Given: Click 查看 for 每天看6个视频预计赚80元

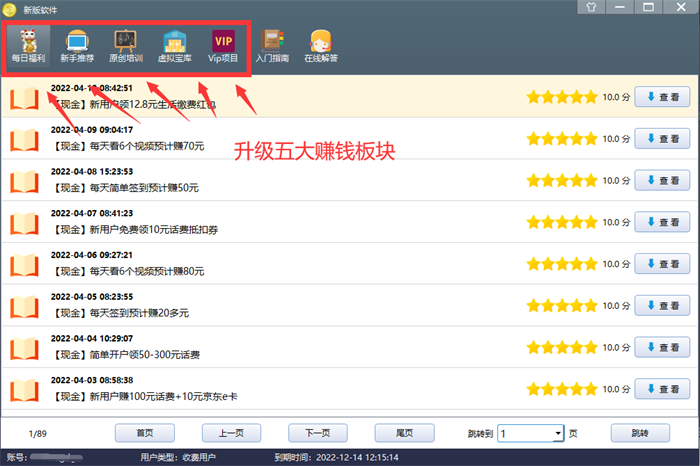Looking at the screenshot, I should [x=662, y=264].
